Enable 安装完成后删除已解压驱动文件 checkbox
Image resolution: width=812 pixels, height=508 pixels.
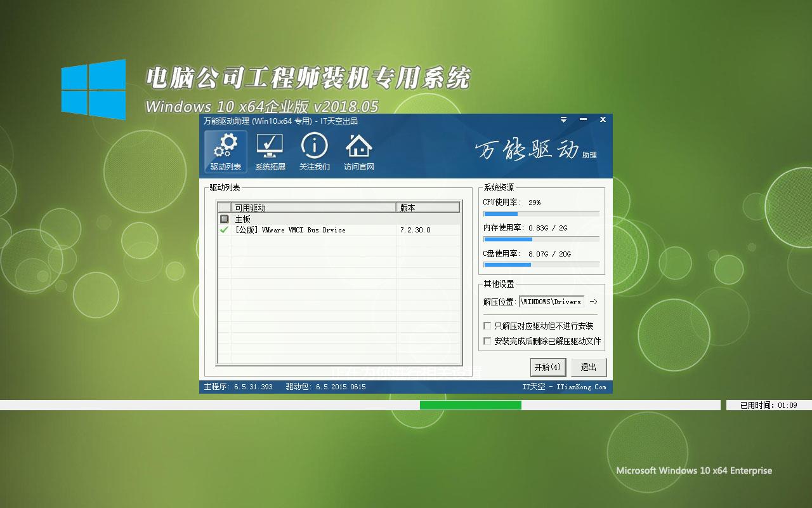487,341
